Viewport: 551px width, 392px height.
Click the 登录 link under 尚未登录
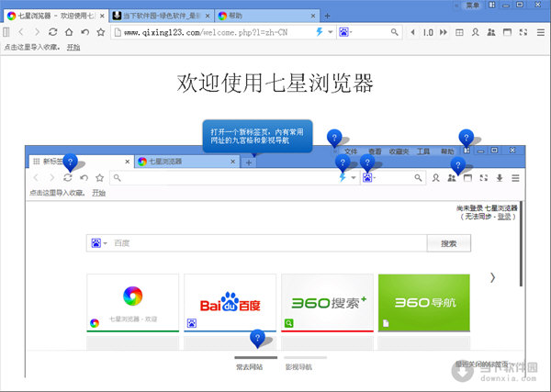[x=504, y=217]
